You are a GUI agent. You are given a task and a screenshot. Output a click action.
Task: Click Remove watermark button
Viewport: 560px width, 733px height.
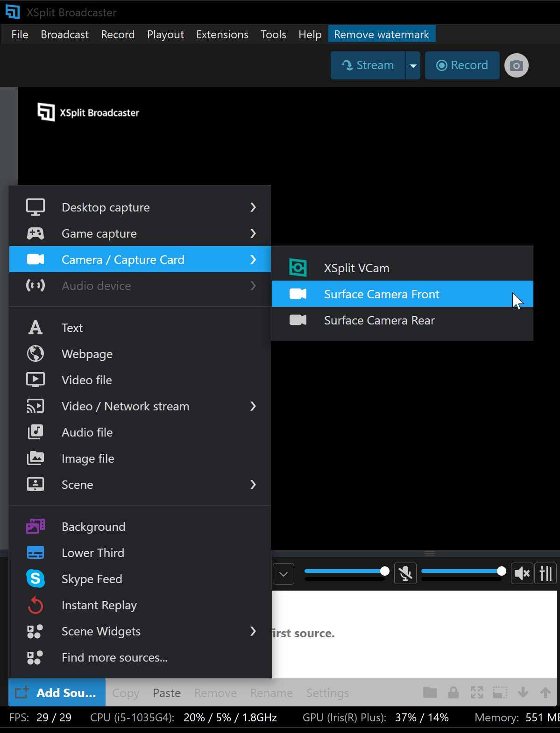click(382, 35)
